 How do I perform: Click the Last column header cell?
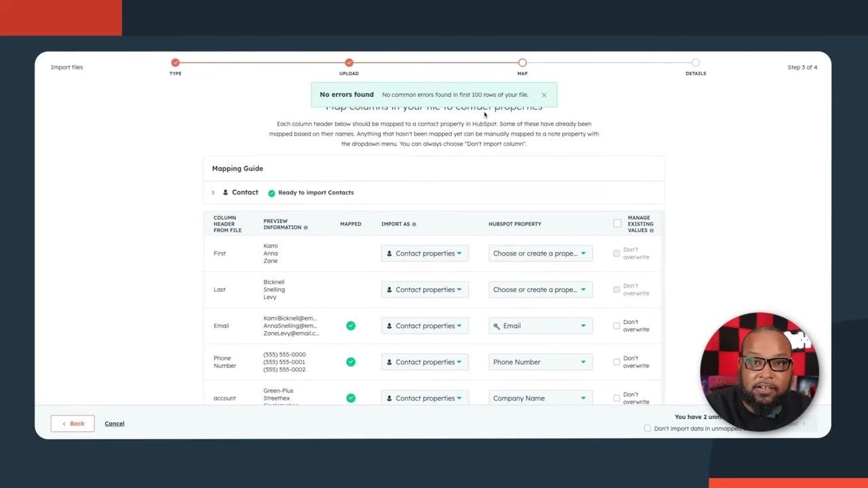coord(220,289)
